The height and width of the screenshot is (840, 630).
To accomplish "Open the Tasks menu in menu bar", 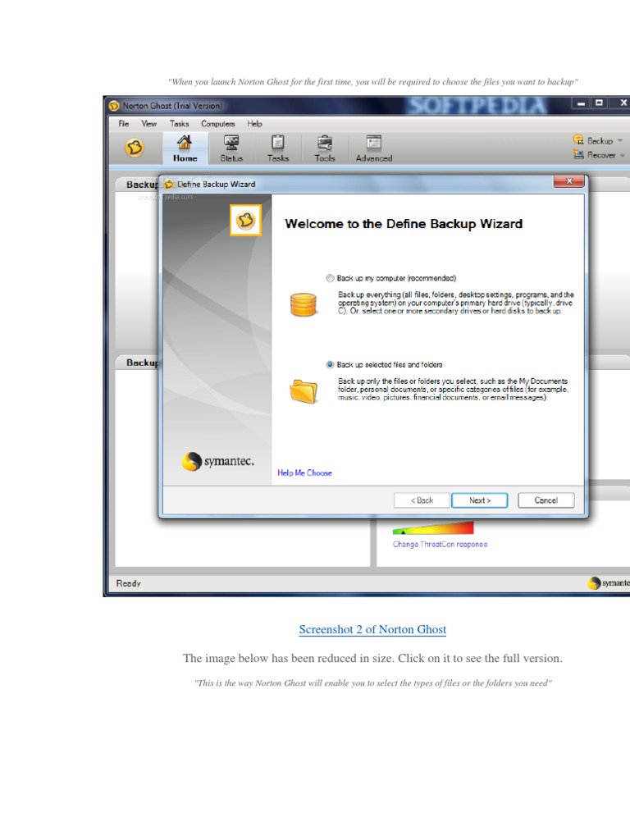I will tap(180, 124).
